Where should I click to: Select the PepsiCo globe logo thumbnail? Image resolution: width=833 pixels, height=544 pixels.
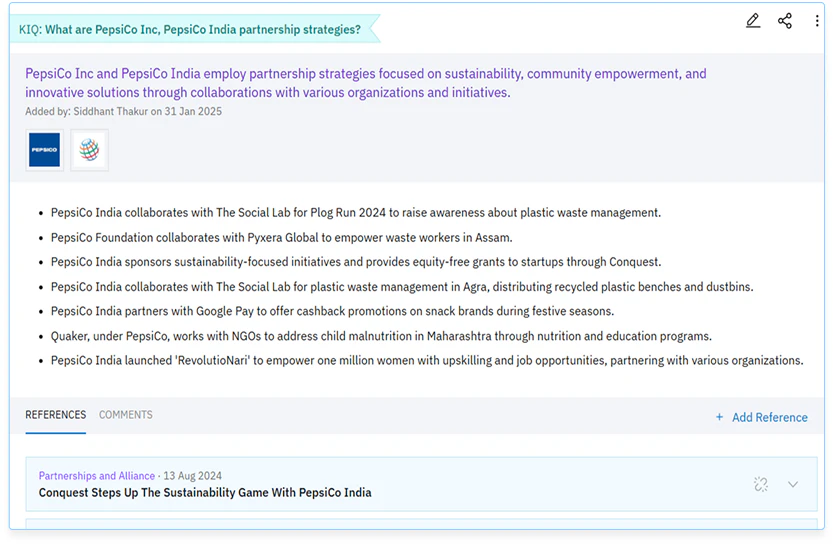point(89,150)
